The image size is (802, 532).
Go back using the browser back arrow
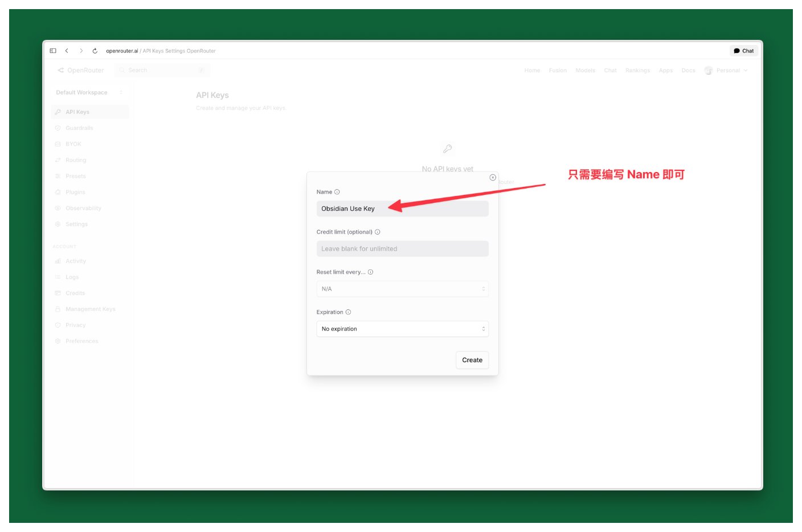pos(67,51)
